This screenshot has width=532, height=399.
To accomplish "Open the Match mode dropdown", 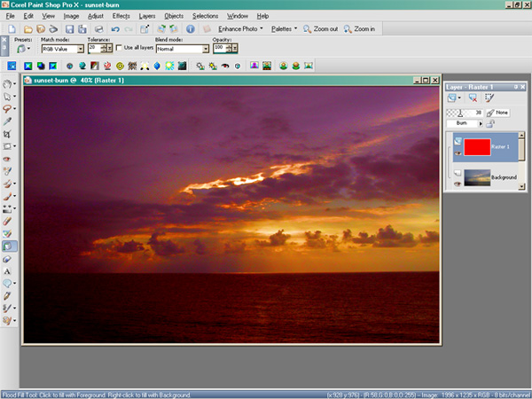I will click(81, 49).
